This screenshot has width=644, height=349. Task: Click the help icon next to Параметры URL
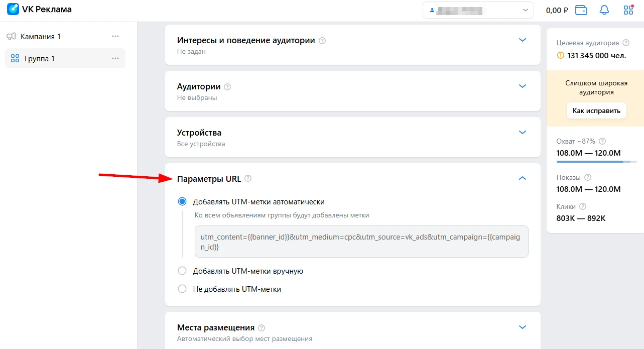tap(248, 179)
